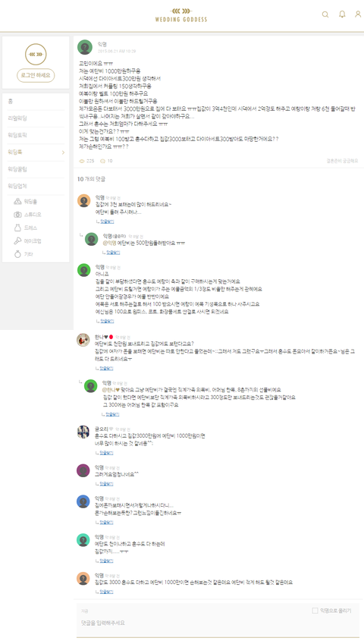Click the comment input field

(218, 623)
